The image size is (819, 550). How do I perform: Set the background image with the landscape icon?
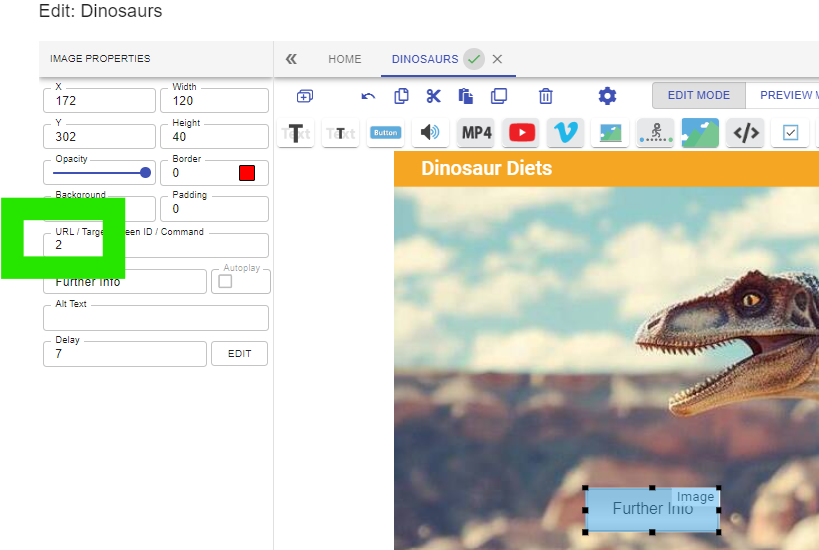tap(700, 133)
